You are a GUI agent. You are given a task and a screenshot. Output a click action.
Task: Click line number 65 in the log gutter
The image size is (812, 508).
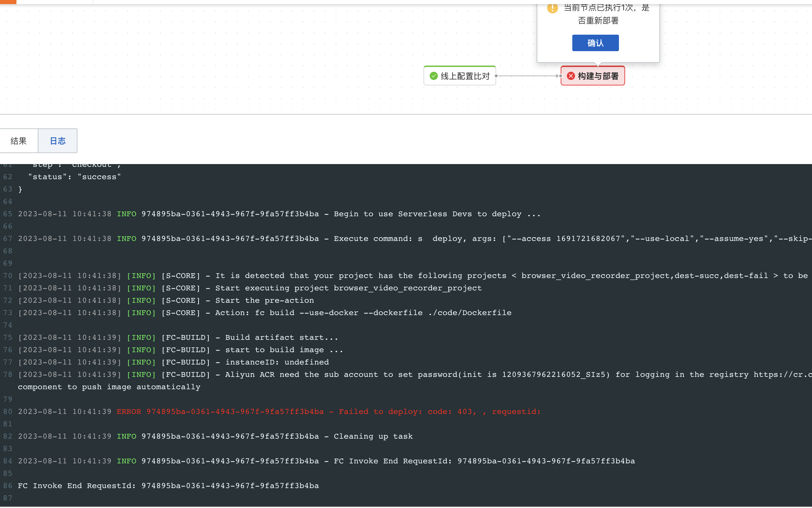(8, 214)
